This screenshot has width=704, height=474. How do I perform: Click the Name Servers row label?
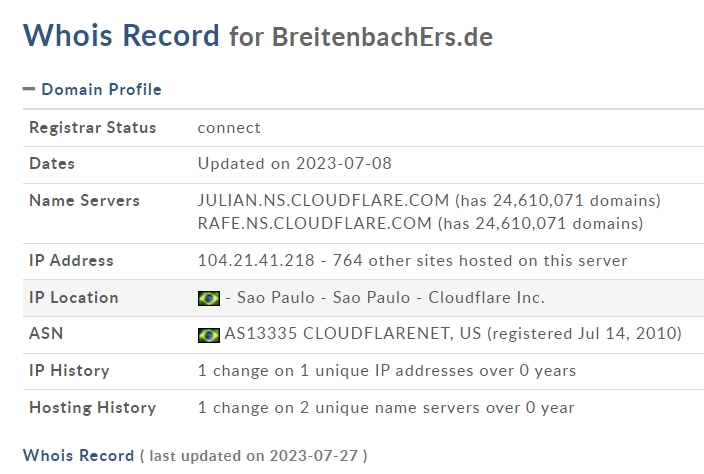[x=84, y=201]
